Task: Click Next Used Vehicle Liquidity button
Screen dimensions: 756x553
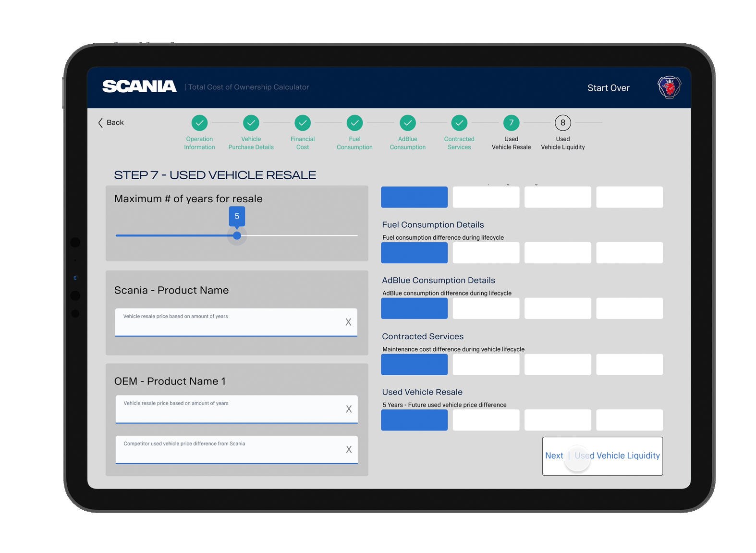Action: click(602, 456)
